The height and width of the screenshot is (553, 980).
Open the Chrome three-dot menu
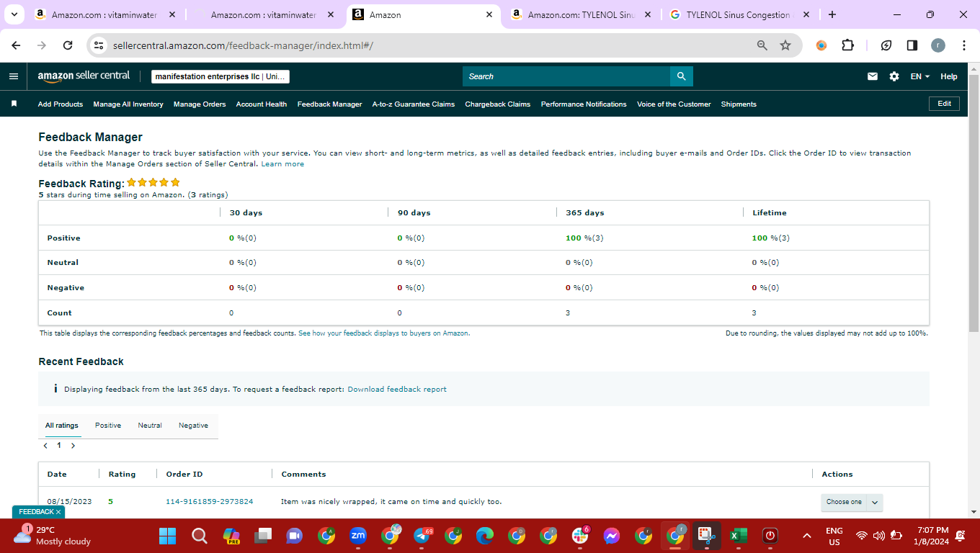point(964,45)
